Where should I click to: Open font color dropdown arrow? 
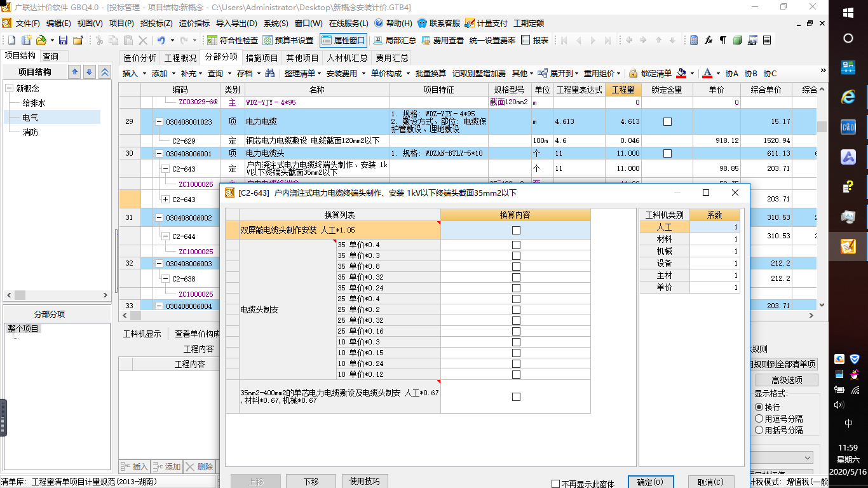(x=718, y=73)
